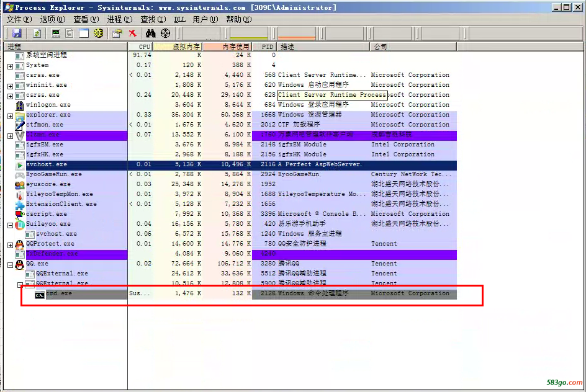The image size is (586, 392).
Task: Expand the Clsmn.exe tree node
Action: pos(10,136)
